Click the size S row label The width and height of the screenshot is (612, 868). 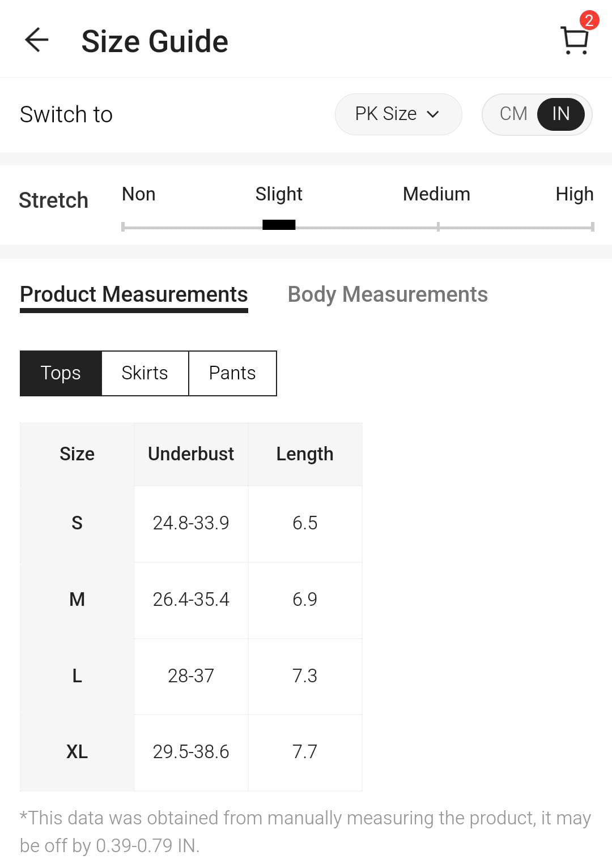point(77,523)
